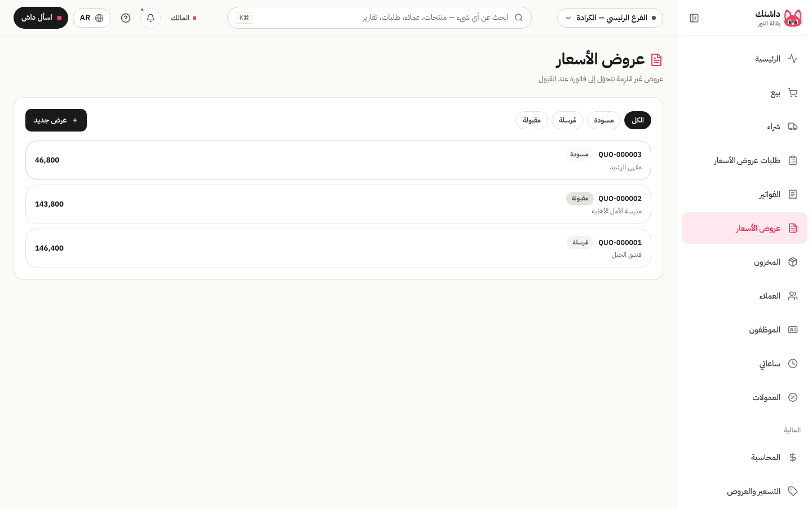Click the 143,800 amount
812x508 pixels.
[x=50, y=204]
